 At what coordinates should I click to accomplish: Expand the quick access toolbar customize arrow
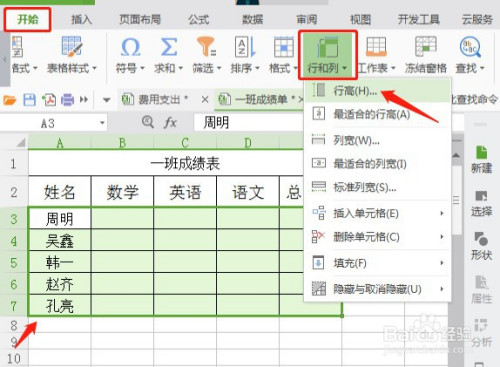107,100
